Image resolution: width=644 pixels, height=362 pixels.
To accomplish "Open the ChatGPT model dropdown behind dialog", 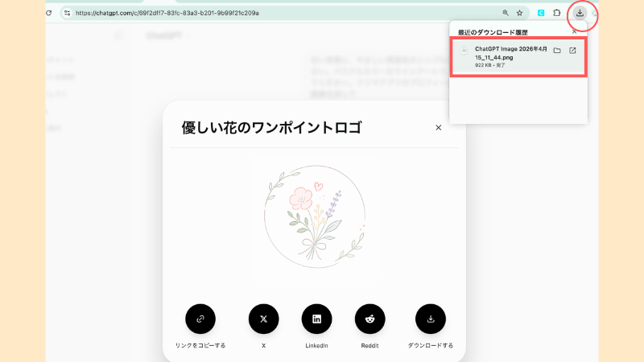I will coord(168,35).
